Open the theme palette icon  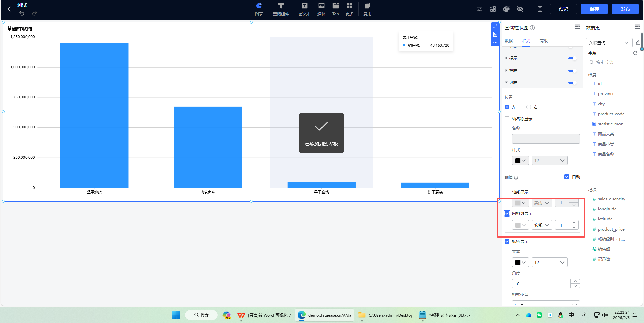(x=506, y=9)
